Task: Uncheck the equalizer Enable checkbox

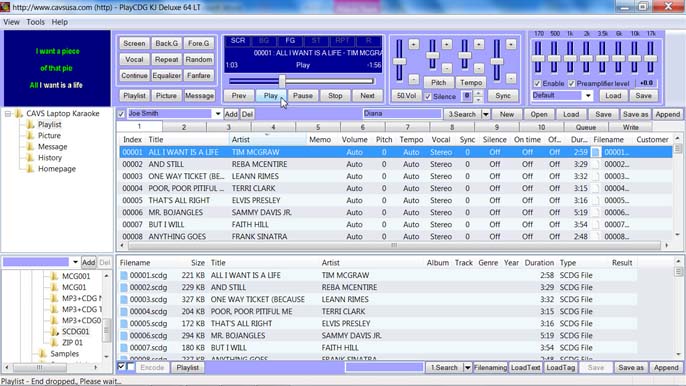Action: pyautogui.click(x=538, y=84)
